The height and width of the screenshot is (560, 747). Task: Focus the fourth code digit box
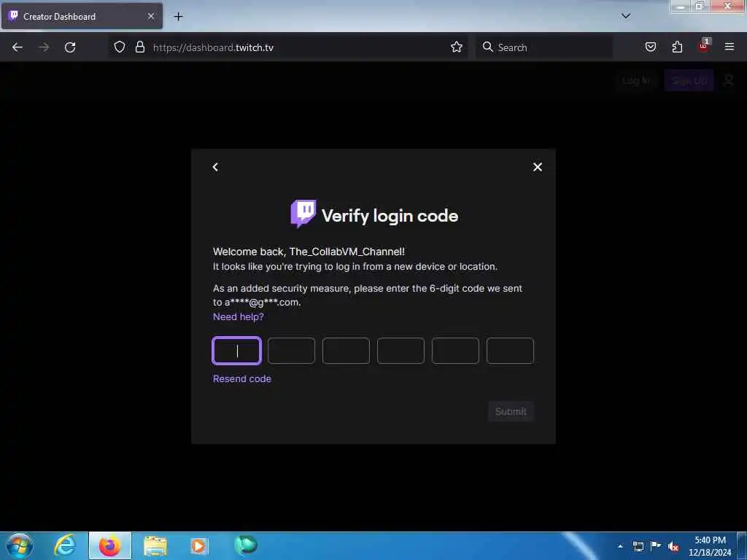[400, 351]
